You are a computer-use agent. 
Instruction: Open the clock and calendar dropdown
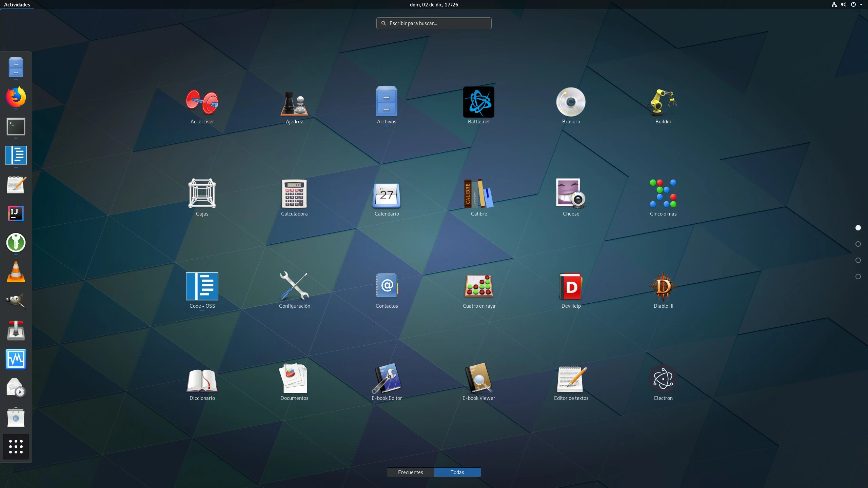pyautogui.click(x=434, y=5)
